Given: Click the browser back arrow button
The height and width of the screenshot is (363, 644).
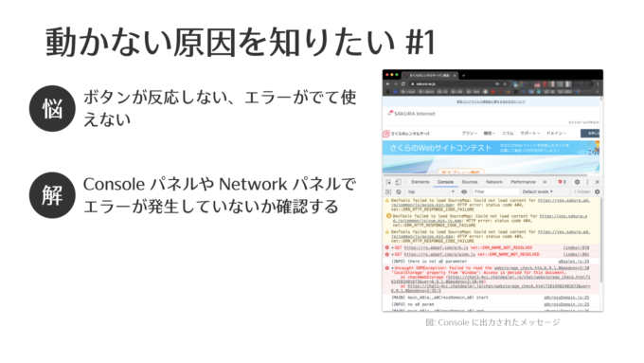Looking at the screenshot, I should (x=388, y=83).
